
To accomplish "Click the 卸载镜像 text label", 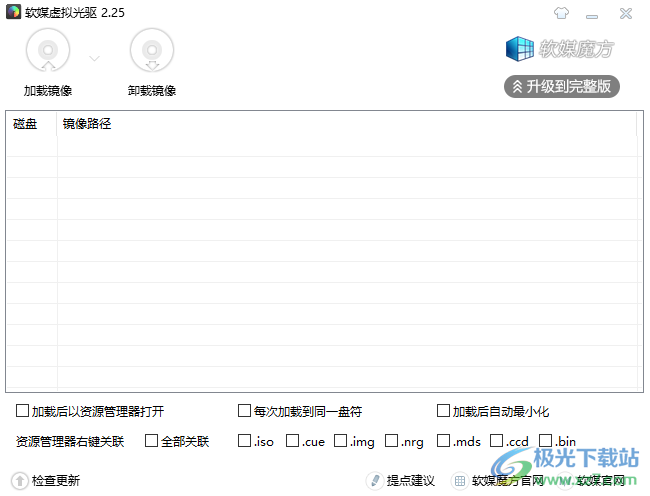I will click(x=152, y=91).
